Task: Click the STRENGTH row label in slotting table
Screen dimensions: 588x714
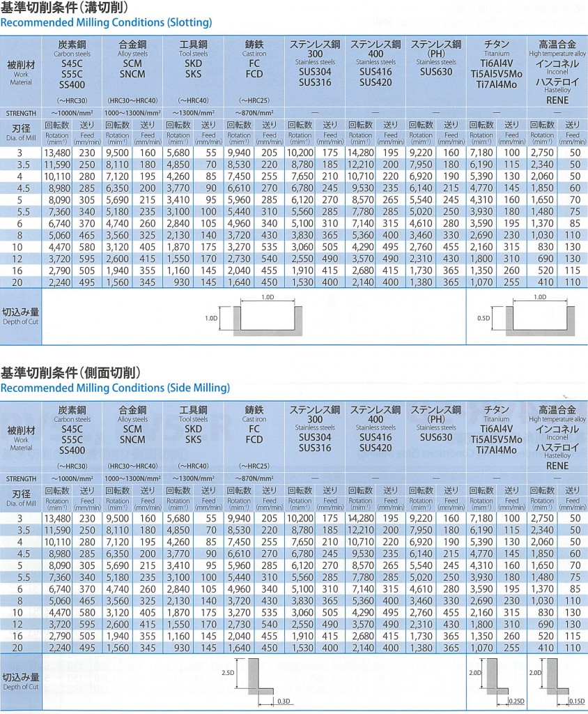Action: (x=21, y=112)
